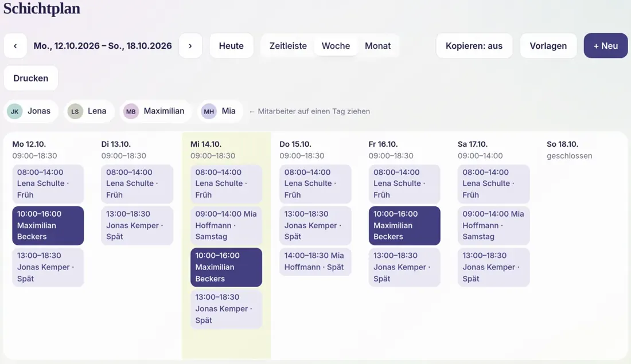Viewport: 631px width, 364px height.
Task: Open Thursday Lena Schulte Früh shift
Action: [x=315, y=184]
